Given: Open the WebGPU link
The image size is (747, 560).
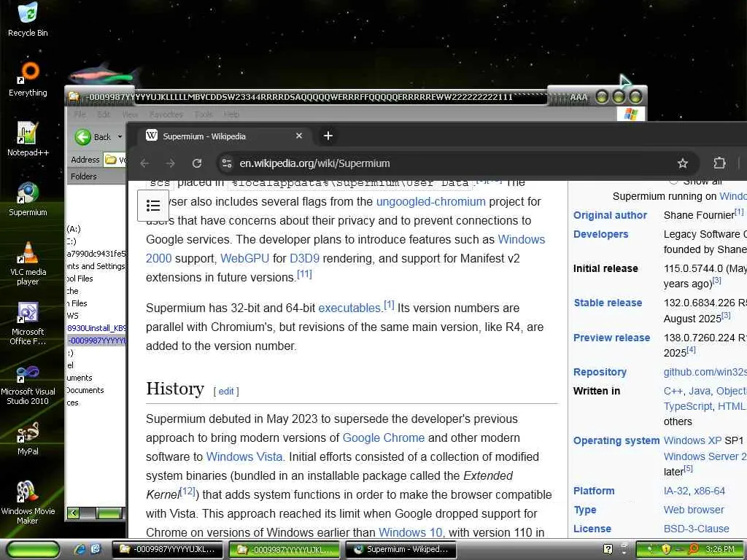Looking at the screenshot, I should [x=245, y=259].
